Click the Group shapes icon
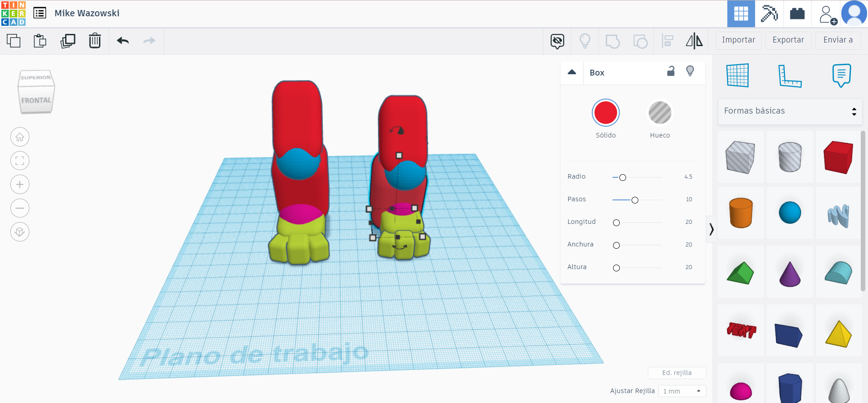 pyautogui.click(x=613, y=41)
